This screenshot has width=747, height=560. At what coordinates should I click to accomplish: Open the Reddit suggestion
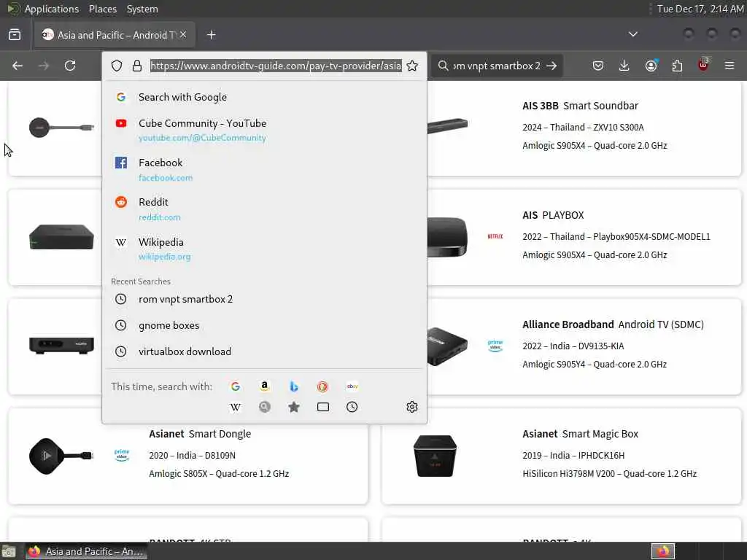(x=264, y=209)
